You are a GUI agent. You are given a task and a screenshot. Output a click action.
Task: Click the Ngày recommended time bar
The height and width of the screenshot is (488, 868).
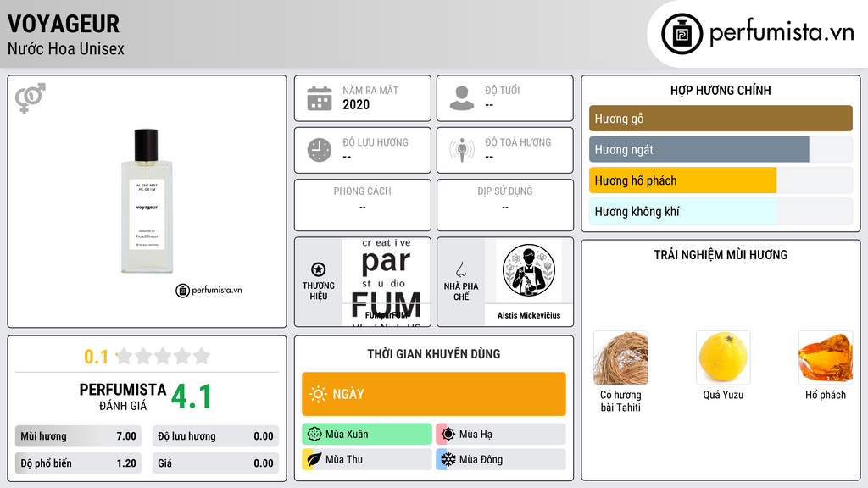tap(434, 394)
